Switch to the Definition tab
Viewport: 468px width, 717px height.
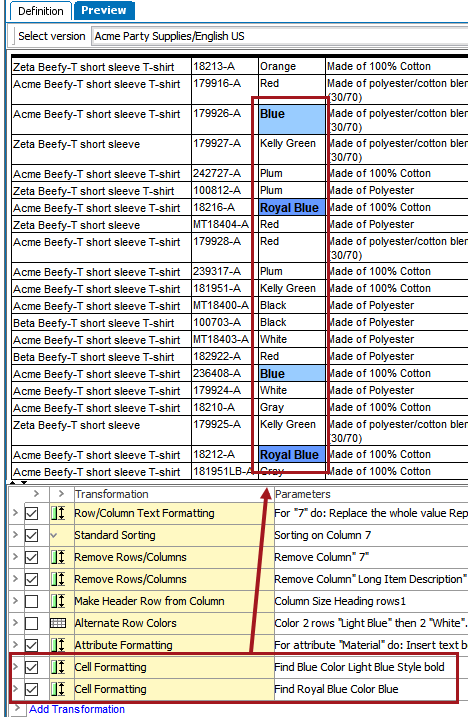(x=41, y=11)
